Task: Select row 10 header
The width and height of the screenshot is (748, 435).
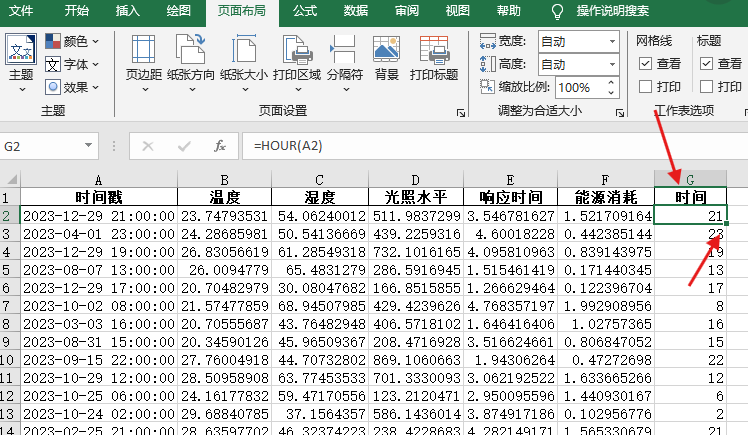Action: tap(10, 360)
